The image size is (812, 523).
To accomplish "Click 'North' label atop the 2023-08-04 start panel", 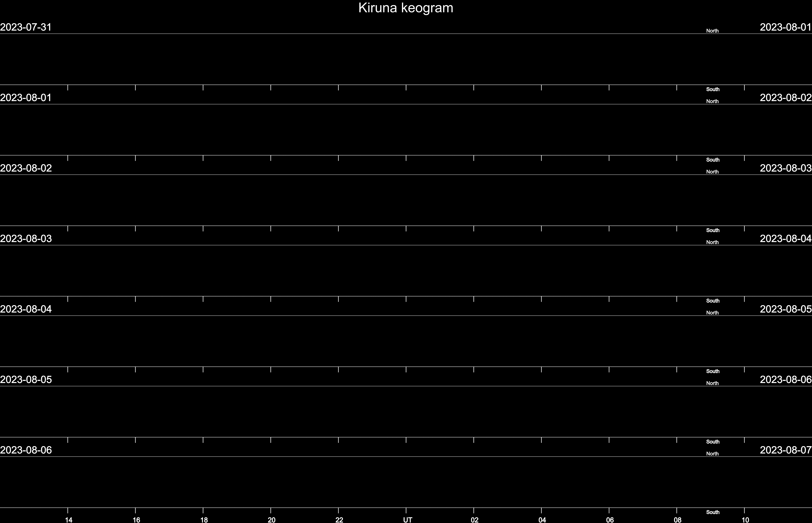I will point(712,313).
